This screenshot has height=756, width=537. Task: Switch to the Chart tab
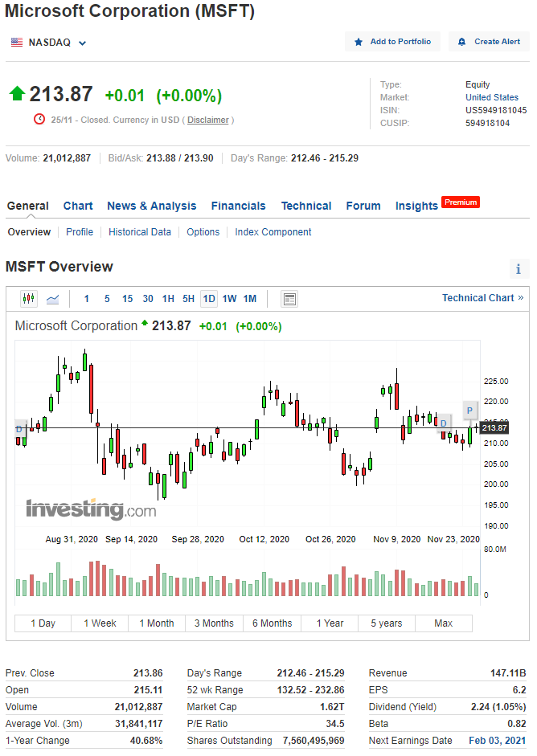(78, 206)
